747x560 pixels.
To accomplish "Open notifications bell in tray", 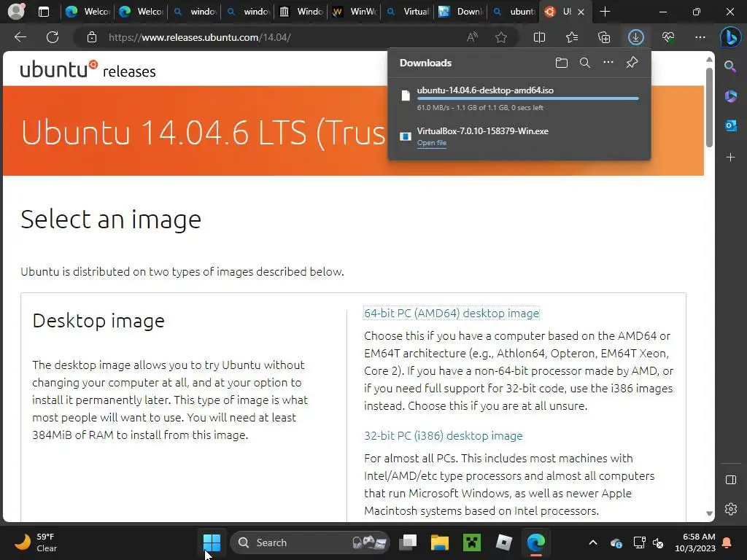I will click(x=727, y=542).
